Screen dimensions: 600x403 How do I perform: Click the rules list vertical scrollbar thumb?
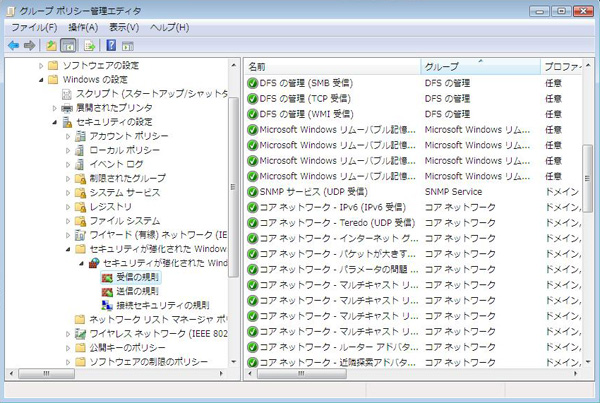pos(587,179)
